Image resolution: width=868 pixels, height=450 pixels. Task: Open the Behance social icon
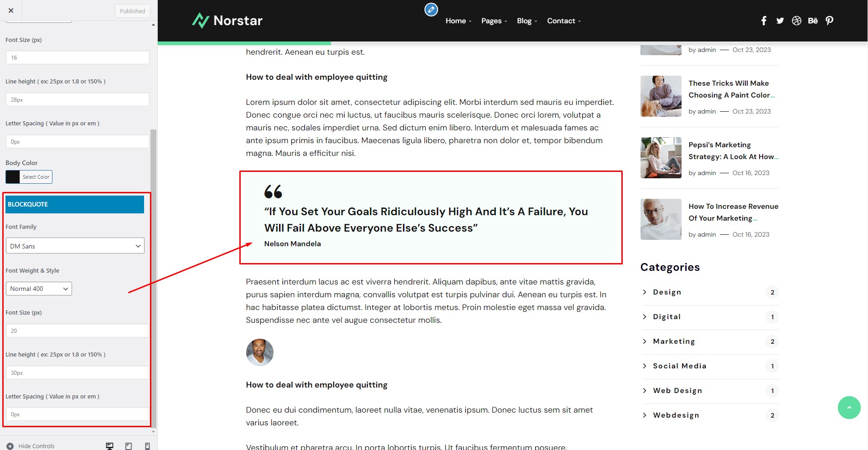(813, 21)
